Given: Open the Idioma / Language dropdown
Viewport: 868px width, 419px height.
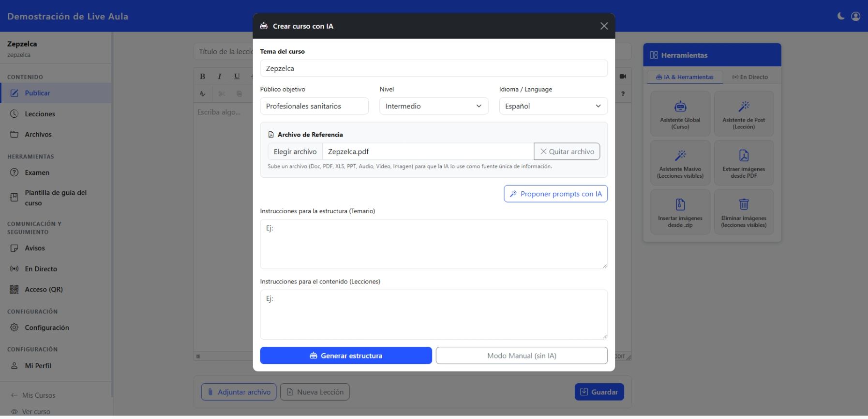Looking at the screenshot, I should pos(553,106).
